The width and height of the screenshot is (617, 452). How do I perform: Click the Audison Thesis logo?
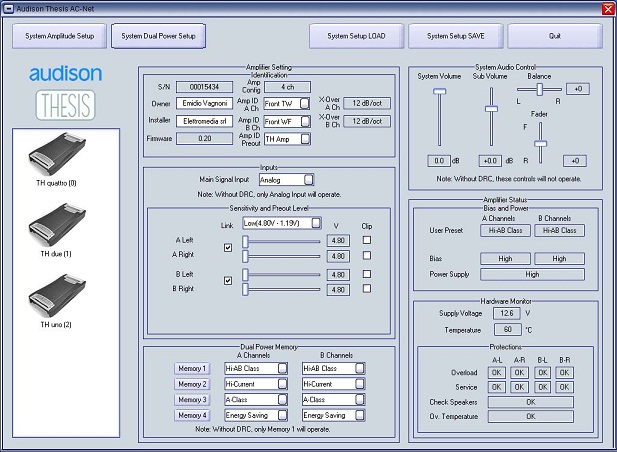point(66,93)
